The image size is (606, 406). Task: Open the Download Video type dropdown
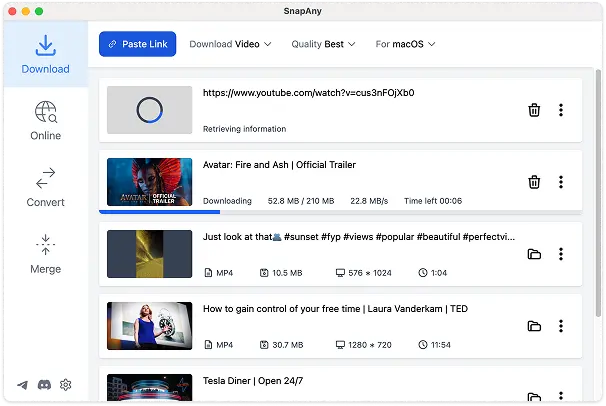coord(230,44)
